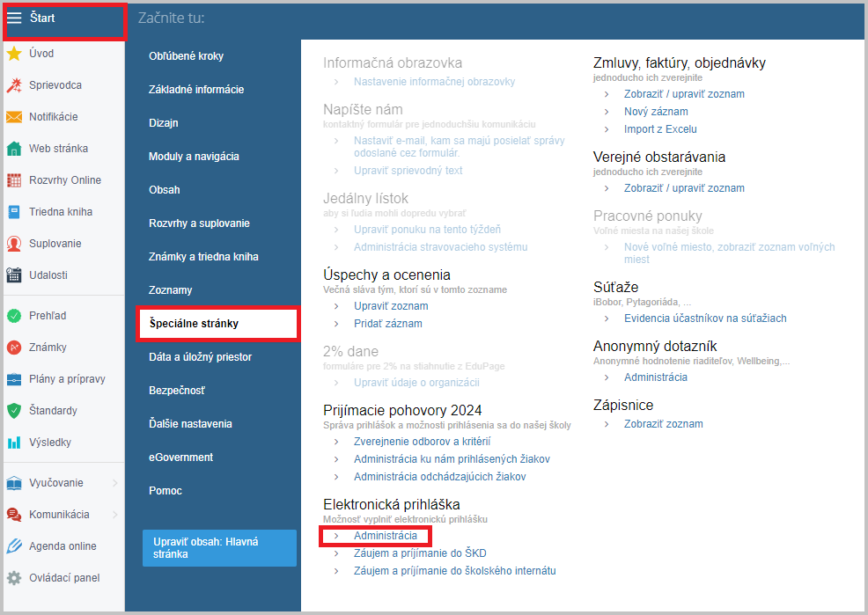Open the Notifikácie envelope icon

coord(14,117)
